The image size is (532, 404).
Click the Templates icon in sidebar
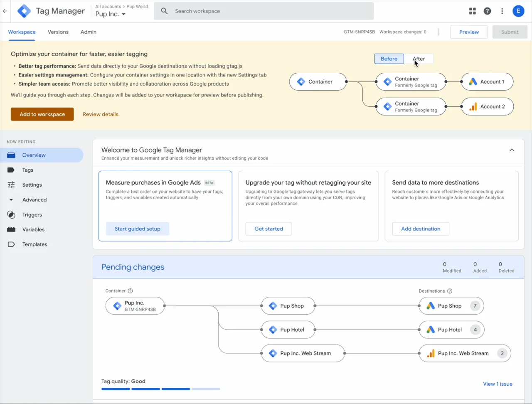pyautogui.click(x=11, y=244)
